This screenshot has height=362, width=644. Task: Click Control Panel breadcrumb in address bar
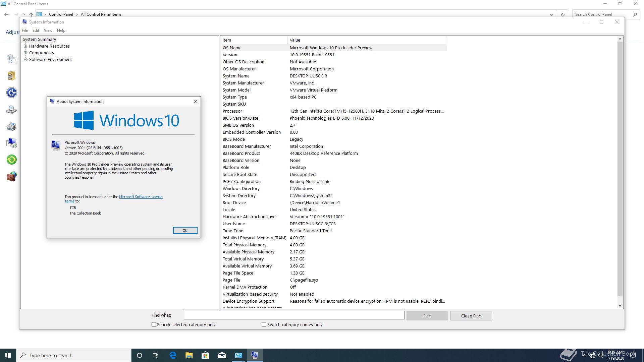coord(61,14)
